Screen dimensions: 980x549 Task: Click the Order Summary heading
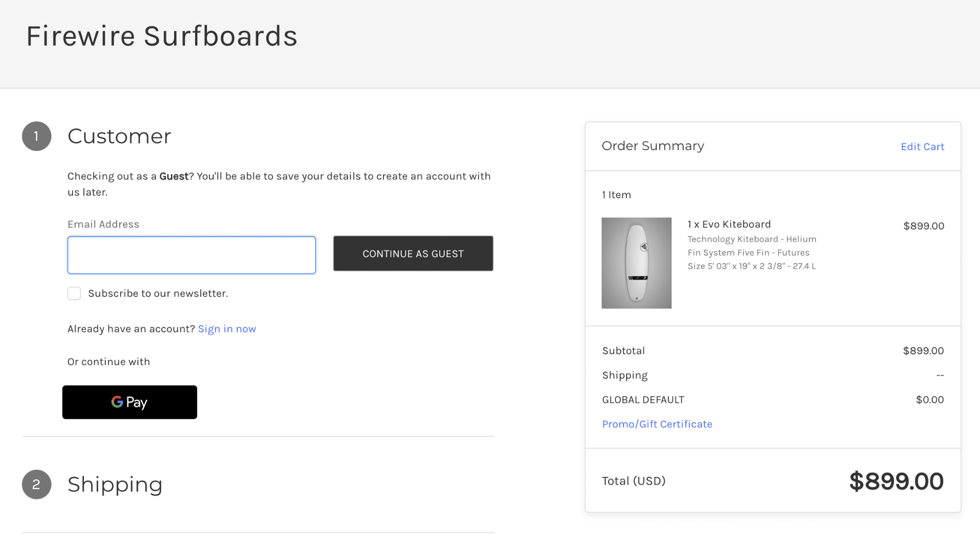(653, 146)
